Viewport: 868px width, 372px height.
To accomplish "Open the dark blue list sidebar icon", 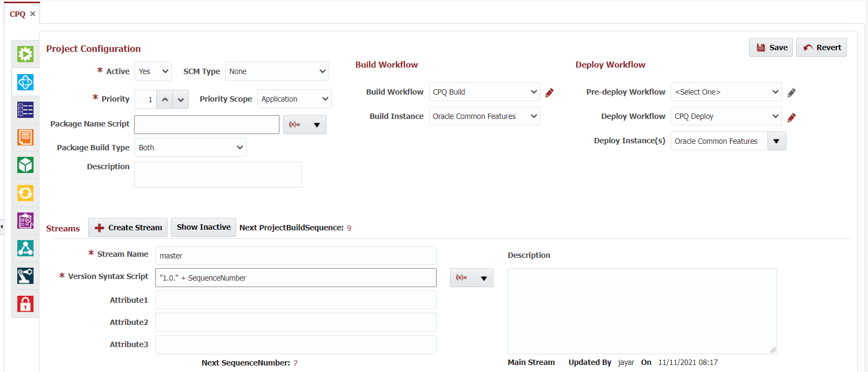I will (25, 110).
